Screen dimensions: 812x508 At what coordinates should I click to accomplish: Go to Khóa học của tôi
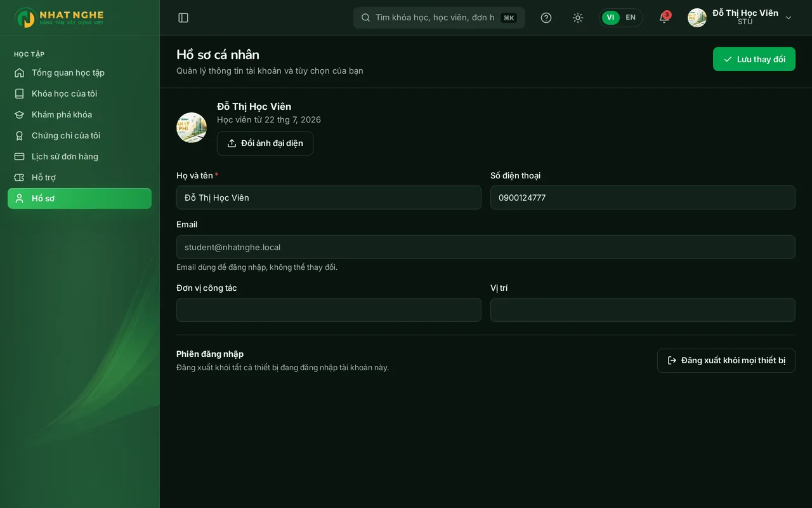(80, 93)
